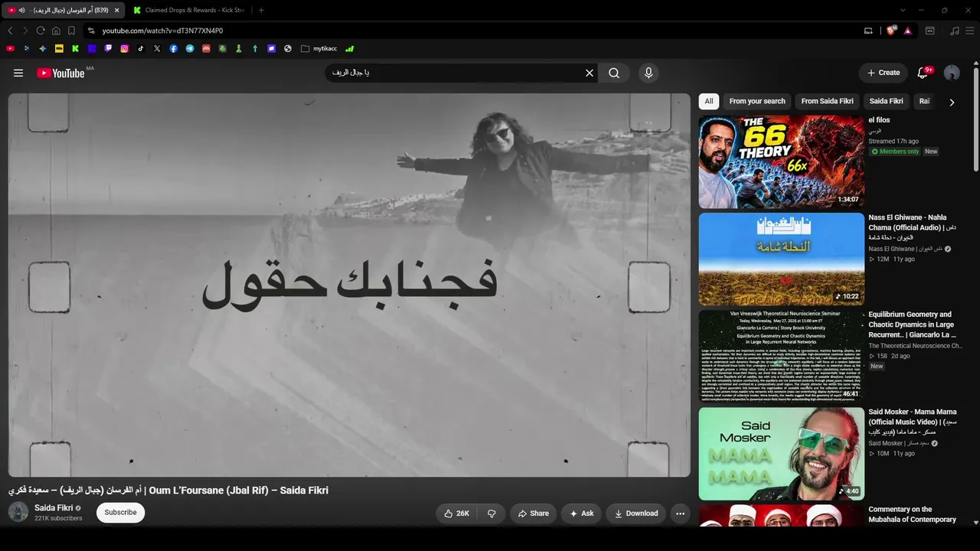
Task: Download the video
Action: point(635,514)
